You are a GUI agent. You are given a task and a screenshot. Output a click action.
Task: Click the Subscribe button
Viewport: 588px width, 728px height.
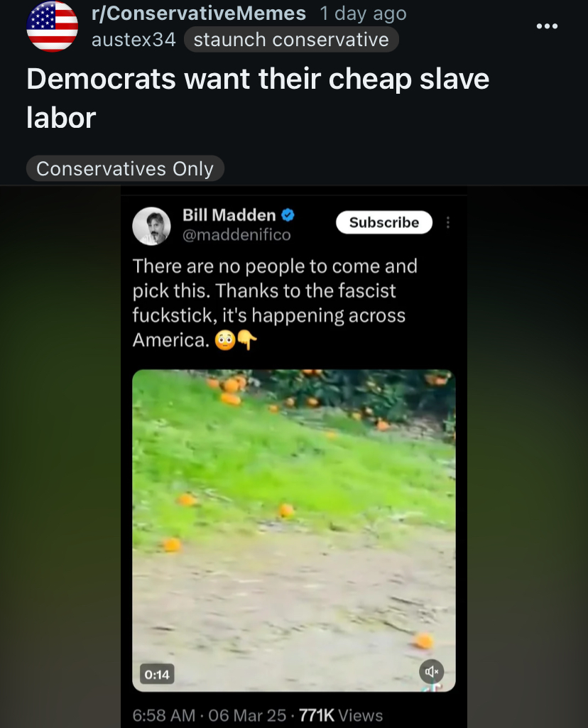click(x=384, y=222)
